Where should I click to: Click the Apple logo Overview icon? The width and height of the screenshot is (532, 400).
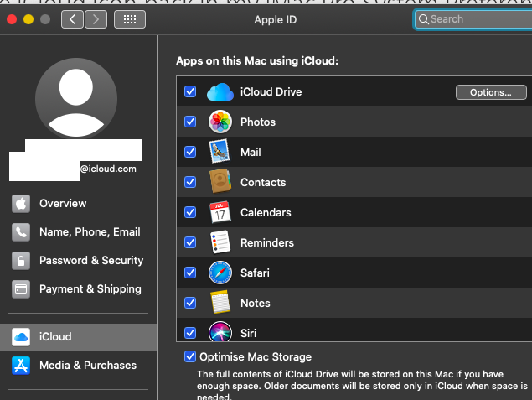click(x=21, y=204)
